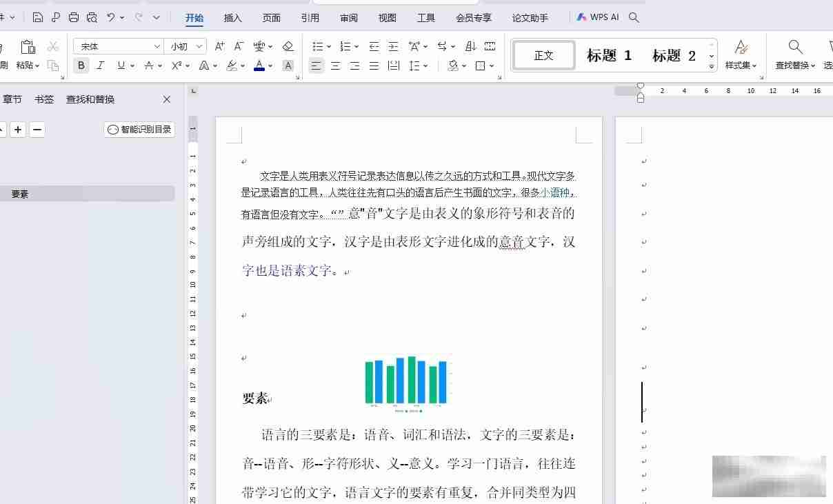This screenshot has height=504, width=833.
Task: Click the Undo arrow icon
Action: coord(110,17)
